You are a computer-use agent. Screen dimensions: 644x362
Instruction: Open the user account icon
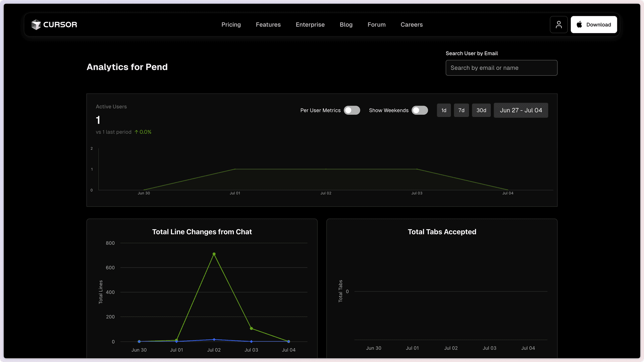tap(558, 24)
